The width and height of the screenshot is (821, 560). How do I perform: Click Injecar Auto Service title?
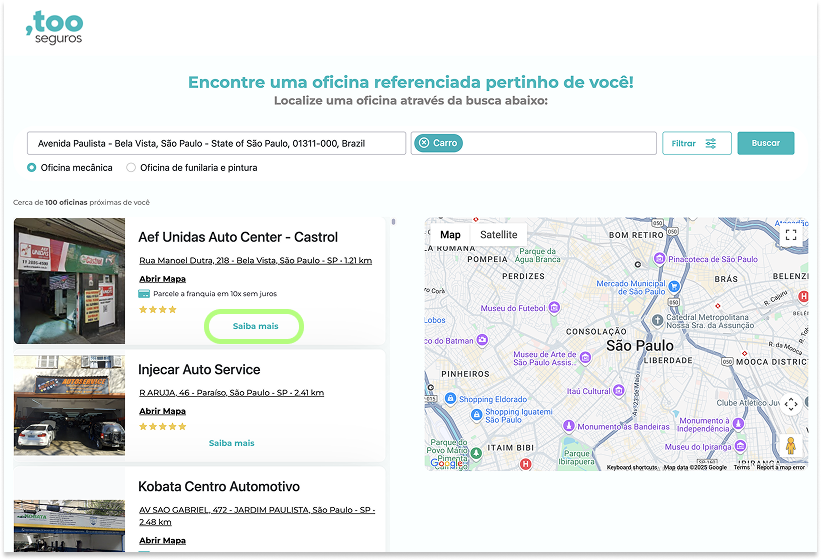(199, 369)
